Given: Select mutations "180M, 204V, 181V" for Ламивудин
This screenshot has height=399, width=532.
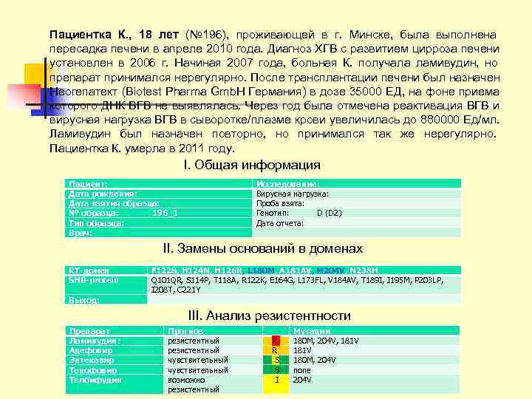Looking at the screenshot, I should click(326, 341).
